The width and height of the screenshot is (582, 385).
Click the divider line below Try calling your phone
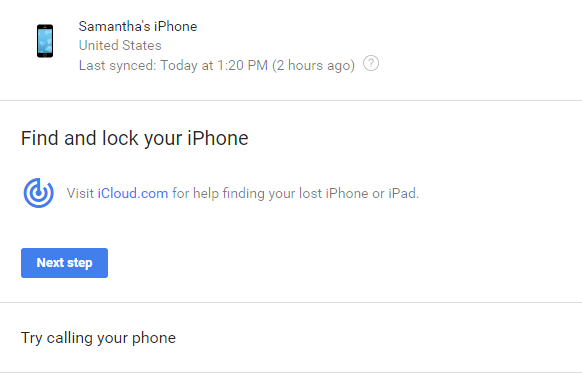[x=291, y=372]
